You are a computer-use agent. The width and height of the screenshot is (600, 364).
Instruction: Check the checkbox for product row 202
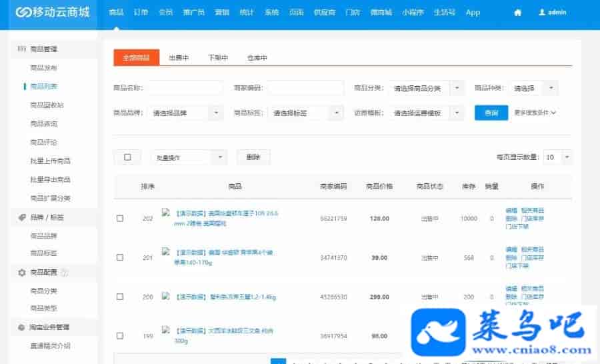[x=120, y=219]
